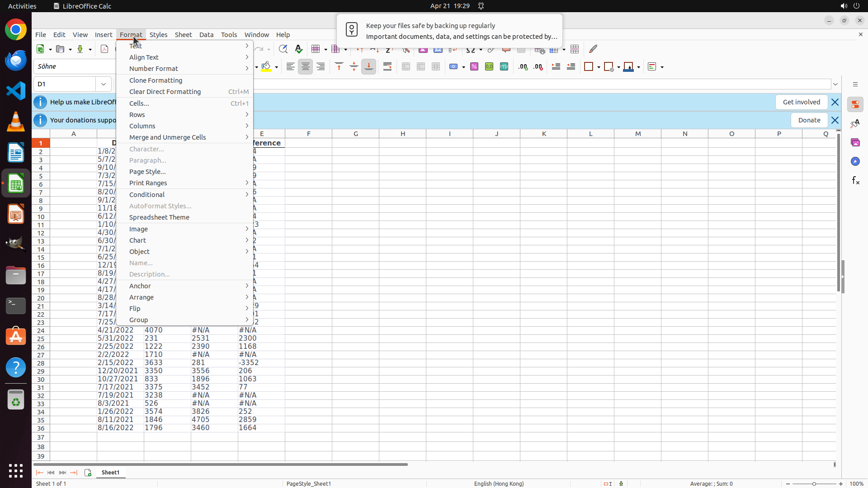Click Increase Indent icon
The image size is (868, 488).
pos(556,67)
